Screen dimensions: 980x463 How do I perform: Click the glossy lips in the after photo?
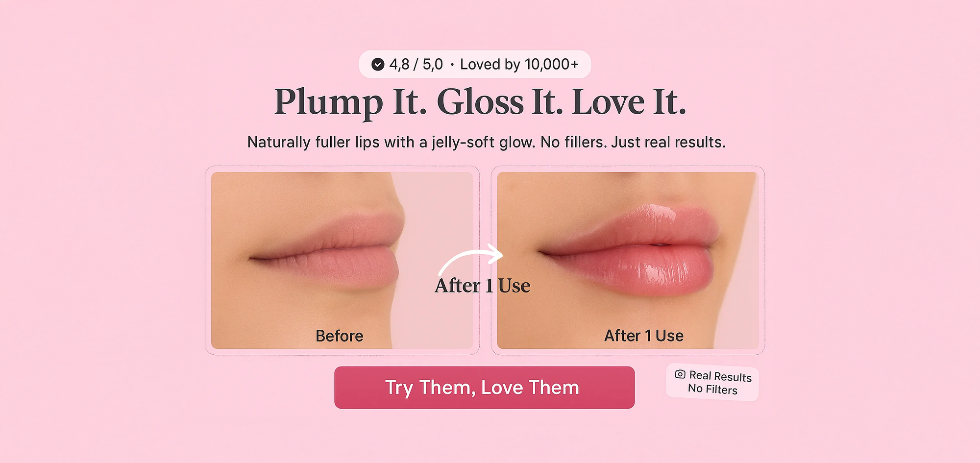(x=630, y=250)
